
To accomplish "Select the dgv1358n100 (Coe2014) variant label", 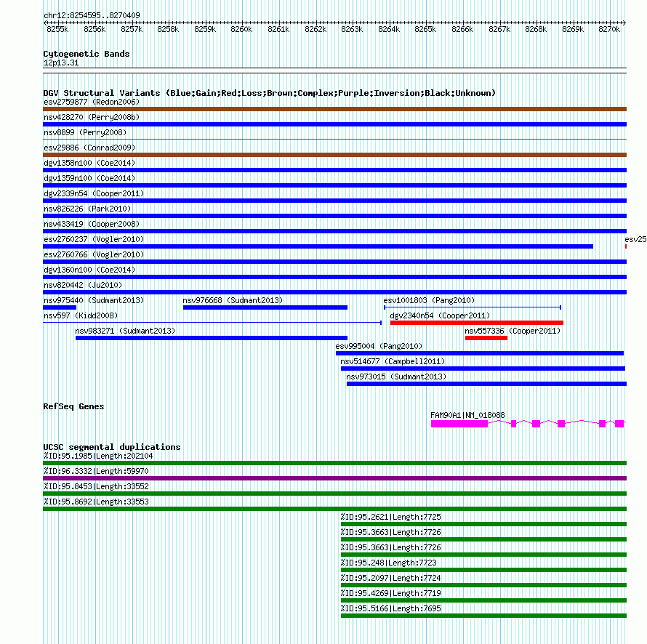I will pyautogui.click(x=89, y=163).
